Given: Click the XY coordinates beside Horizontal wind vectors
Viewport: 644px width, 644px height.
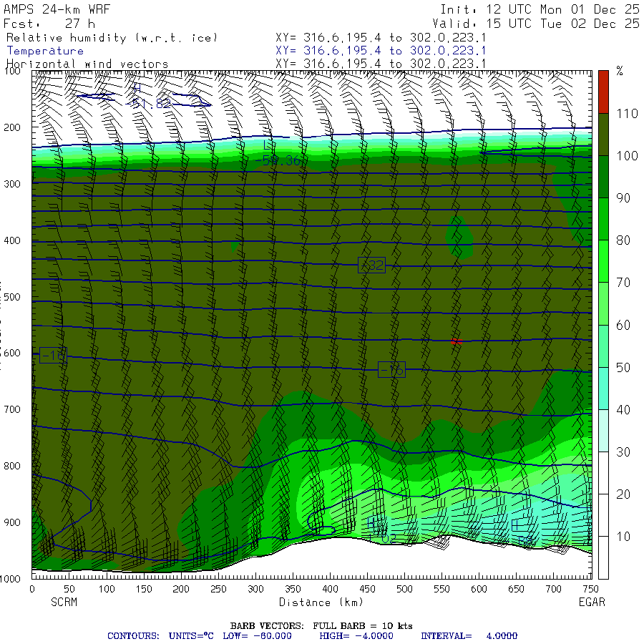Looking at the screenshot, I should [x=381, y=64].
